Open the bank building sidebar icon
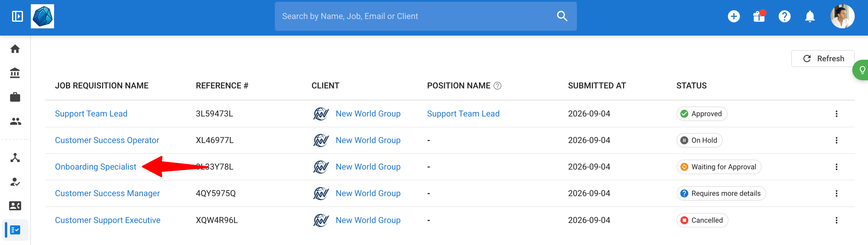 (15, 73)
